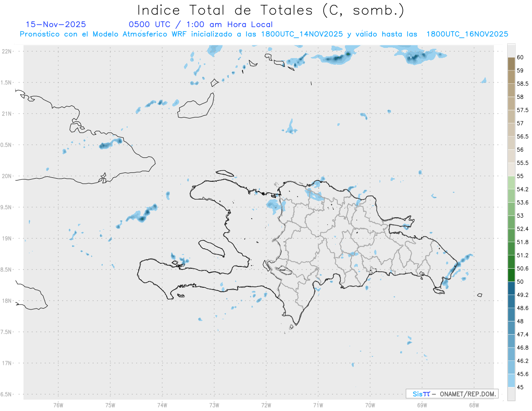Screen dimensions: 532x411
Task: Click the tan swatch between 57 and 57.5
Action: coord(511,117)
